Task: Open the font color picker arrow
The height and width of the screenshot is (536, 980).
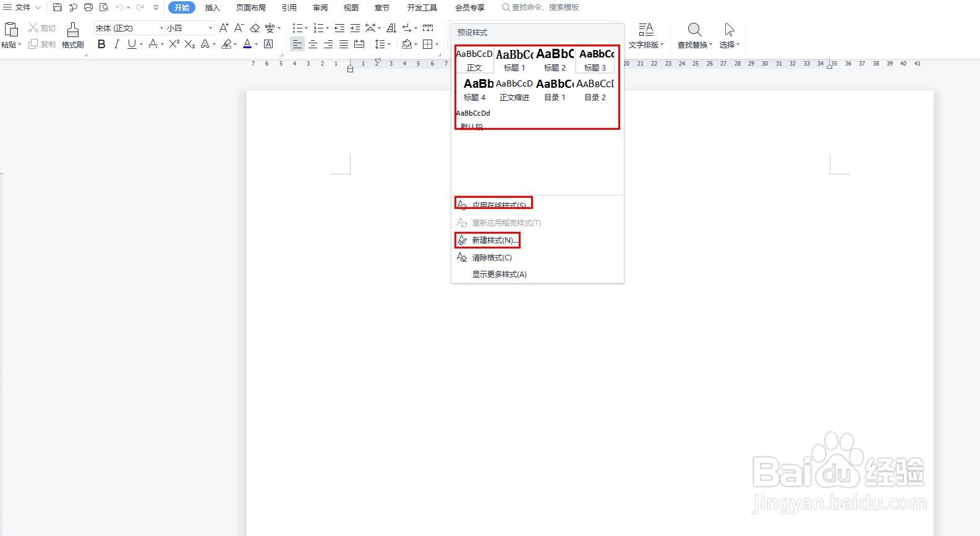Action: point(256,44)
